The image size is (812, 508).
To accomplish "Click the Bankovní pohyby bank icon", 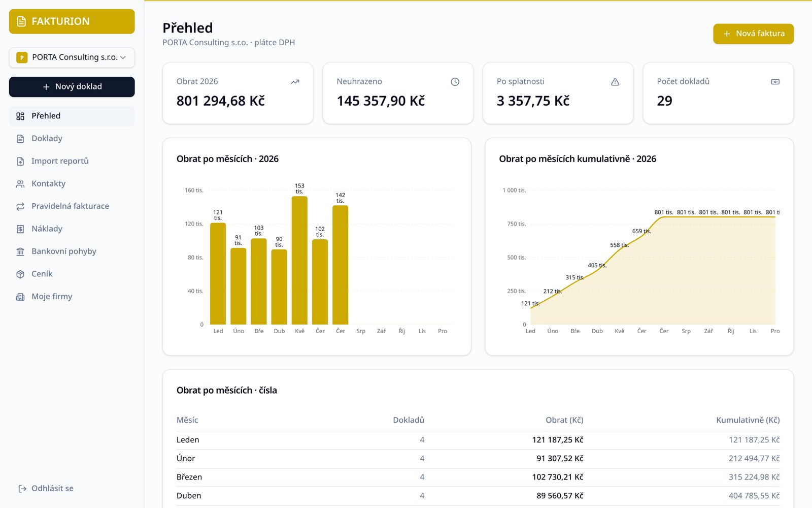I will (x=20, y=252).
